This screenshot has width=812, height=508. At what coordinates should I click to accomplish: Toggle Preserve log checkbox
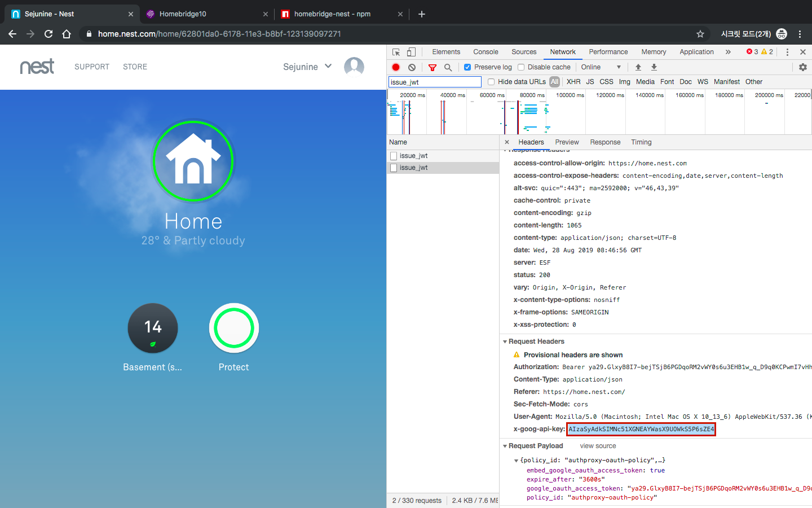click(467, 67)
